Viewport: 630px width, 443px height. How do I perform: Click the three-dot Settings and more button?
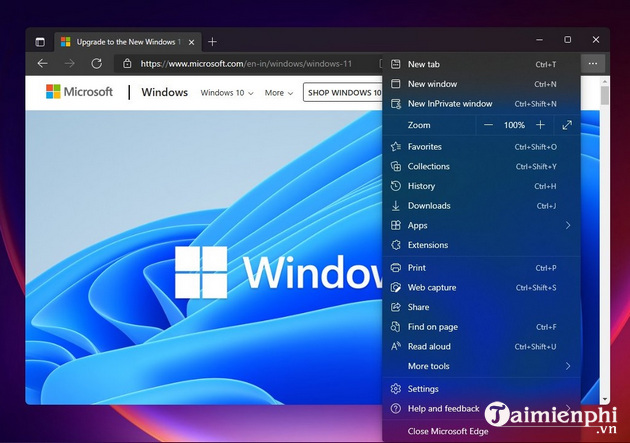(593, 63)
